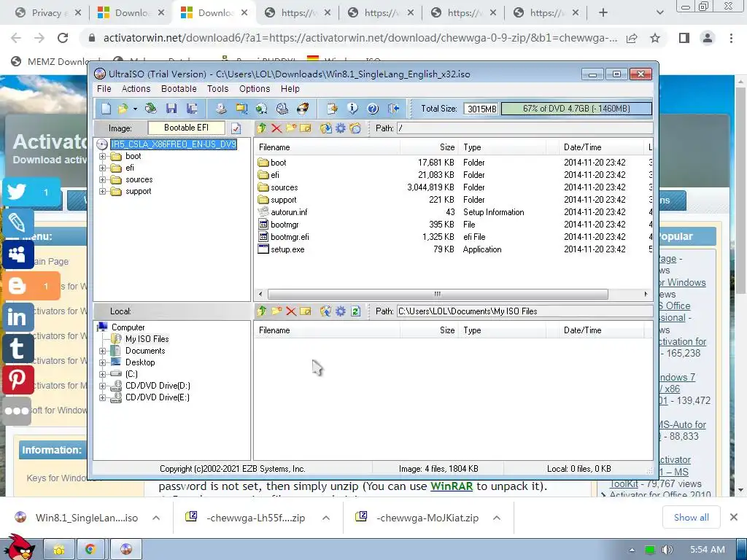Click the Add-to-image icon in Local pane toolbar
This screenshot has height=560, width=747.
pyautogui.click(x=326, y=311)
